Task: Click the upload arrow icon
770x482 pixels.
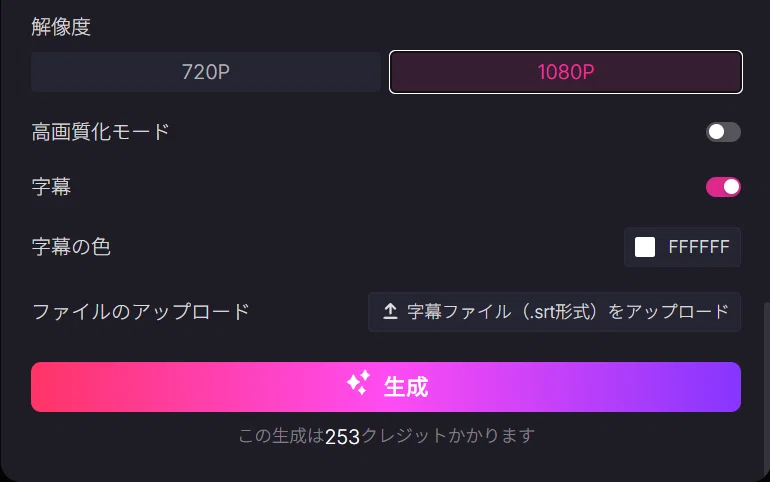Action: coord(390,312)
